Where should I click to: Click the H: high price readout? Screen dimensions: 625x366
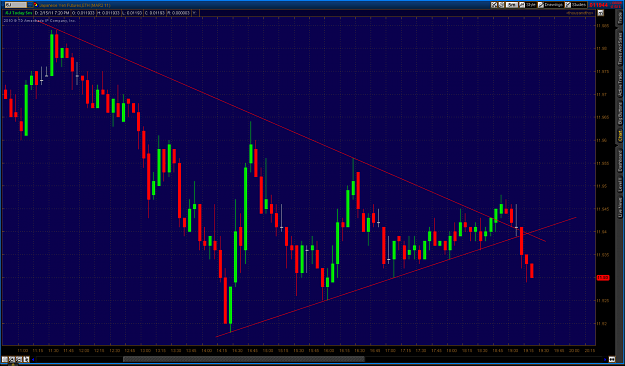108,13
